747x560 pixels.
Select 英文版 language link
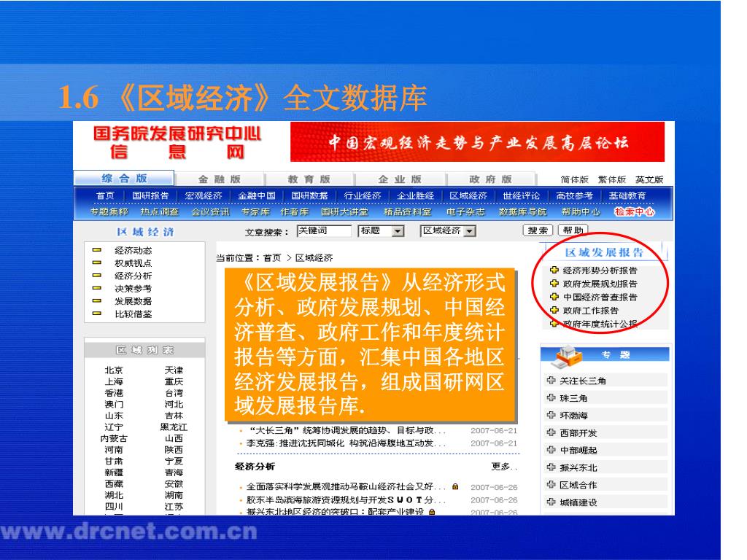[649, 179]
